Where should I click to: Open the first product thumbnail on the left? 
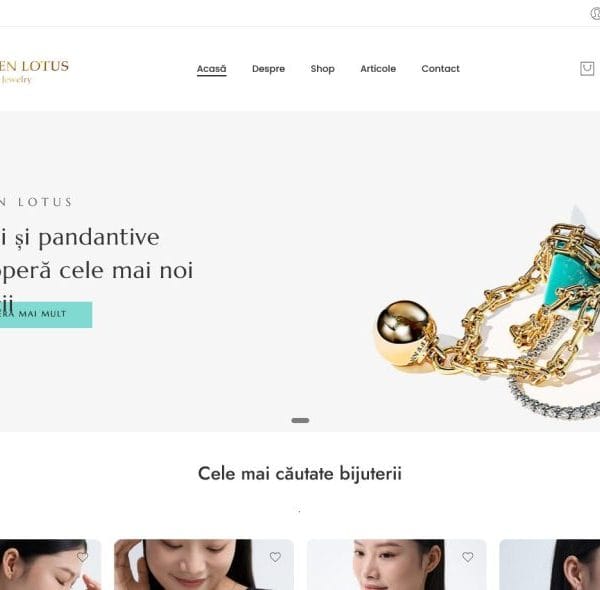(51, 565)
